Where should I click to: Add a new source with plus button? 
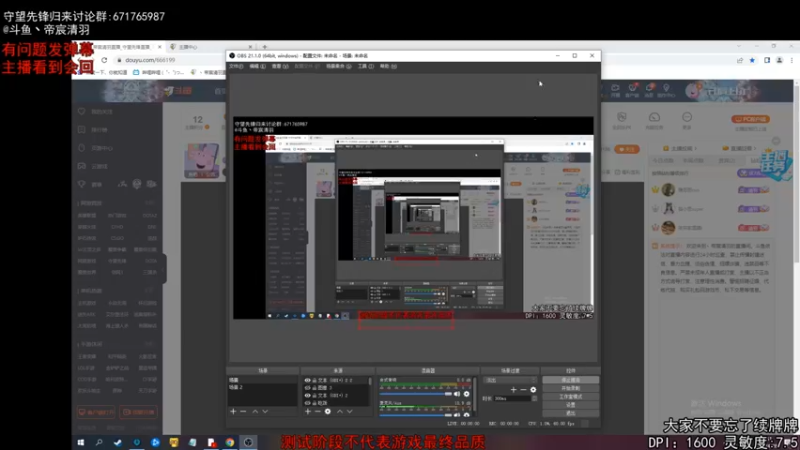pyautogui.click(x=308, y=411)
